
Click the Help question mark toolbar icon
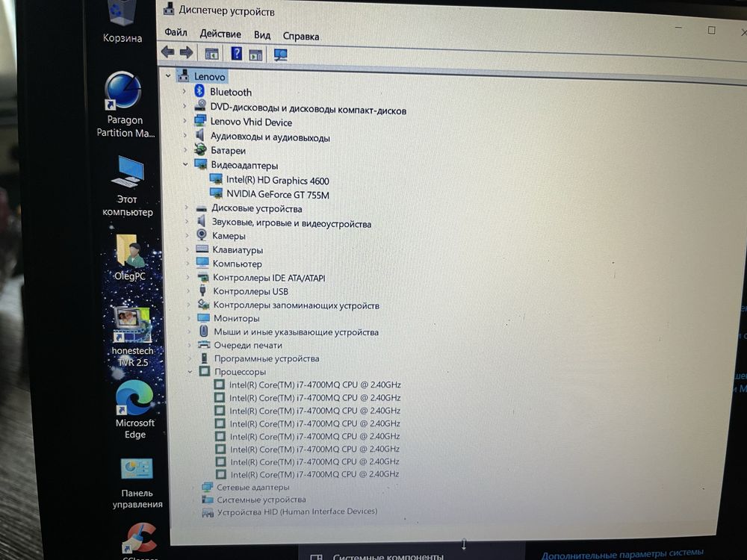[x=236, y=53]
